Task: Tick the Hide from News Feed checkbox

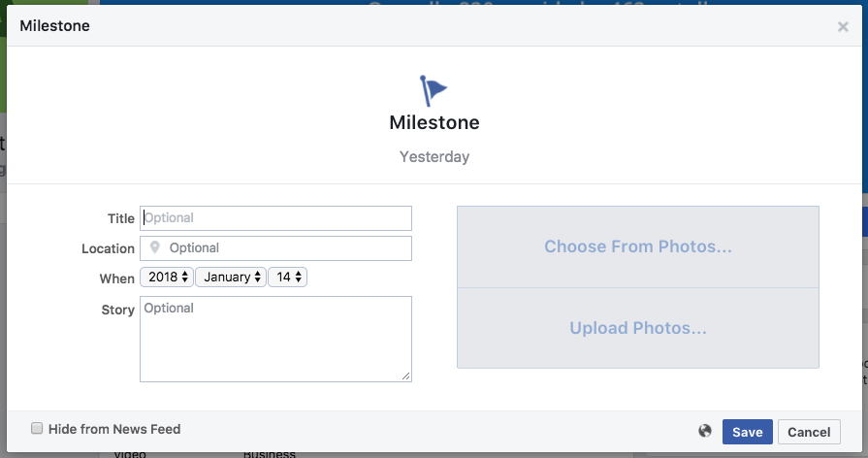Action: pos(37,428)
